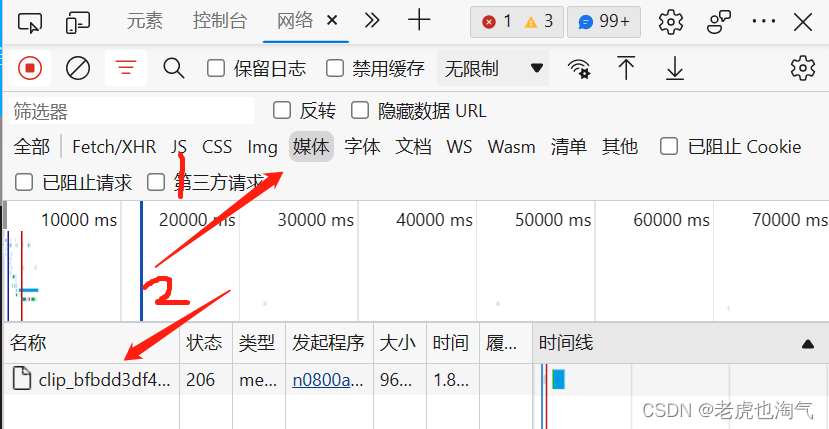This screenshot has width=829, height=429.
Task: Select the 全部 filter type
Action: click(x=32, y=147)
